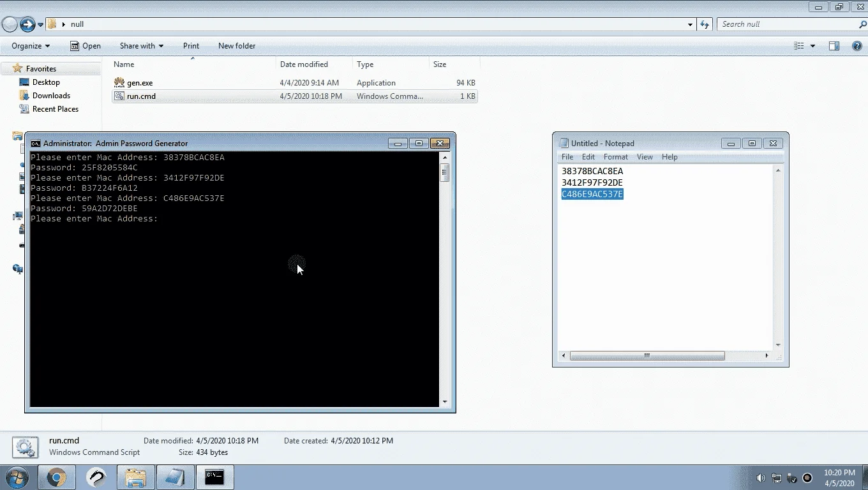Viewport: 868px width, 490px height.
Task: Open the view options dropdown arrow
Action: [812, 46]
